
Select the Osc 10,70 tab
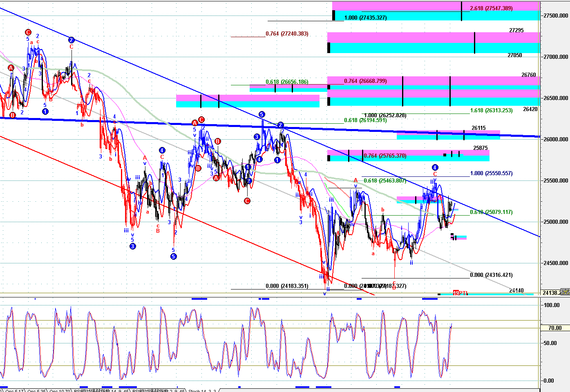point(60,390)
